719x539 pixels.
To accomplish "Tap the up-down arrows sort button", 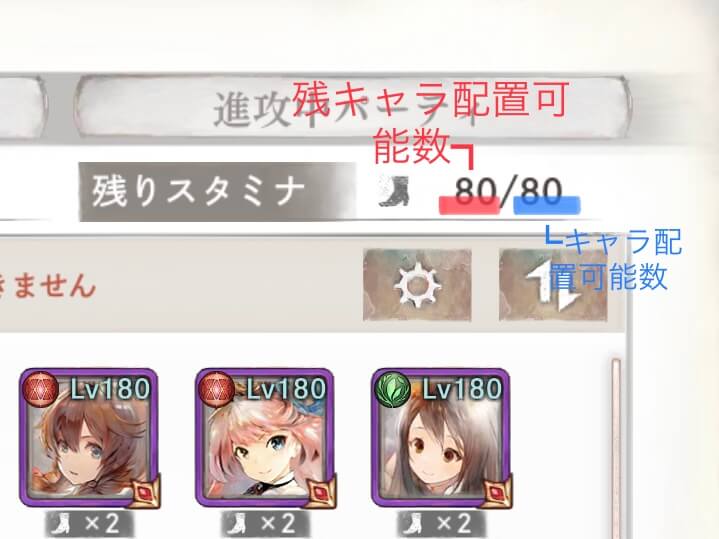I will pyautogui.click(x=553, y=285).
